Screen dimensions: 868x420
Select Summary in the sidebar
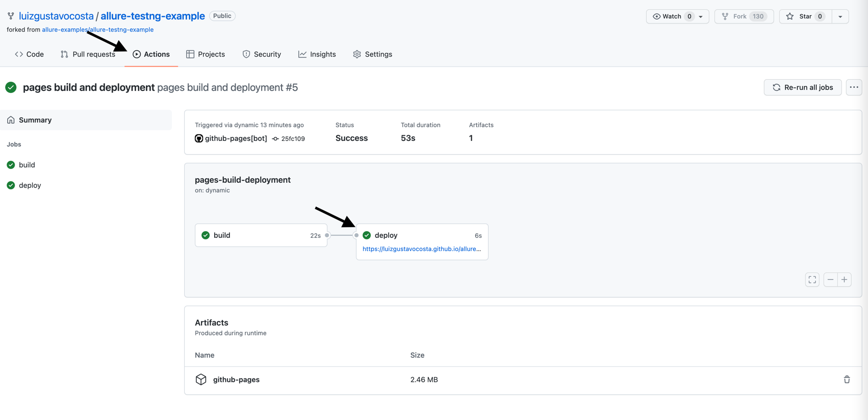pyautogui.click(x=86, y=120)
